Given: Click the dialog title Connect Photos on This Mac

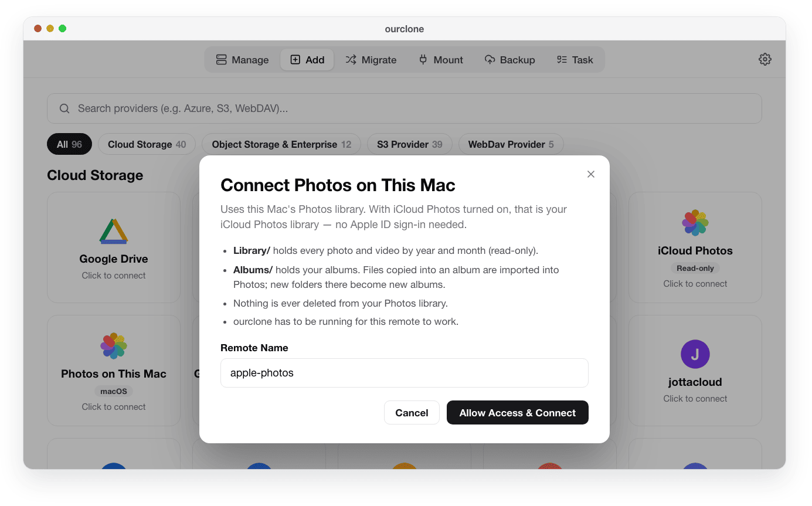Looking at the screenshot, I should click(x=338, y=185).
